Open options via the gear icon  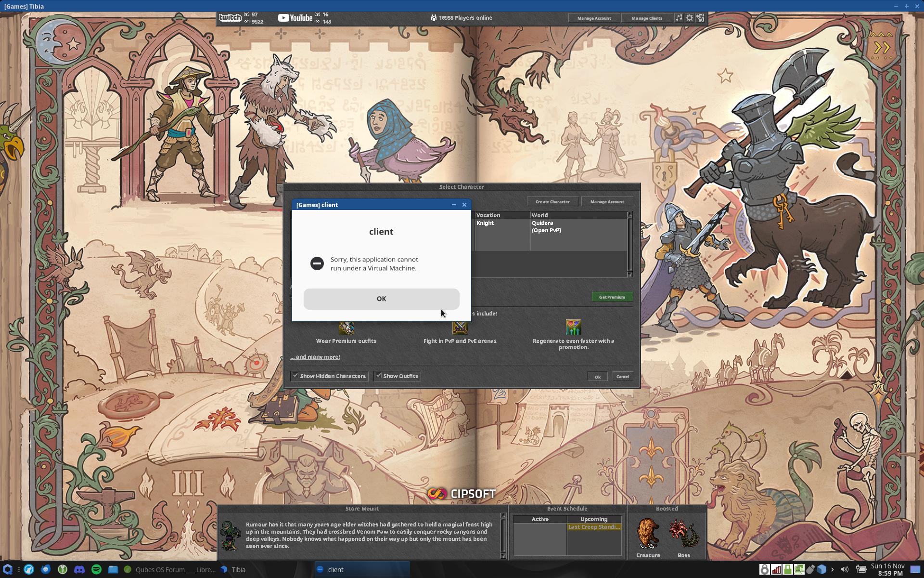690,18
